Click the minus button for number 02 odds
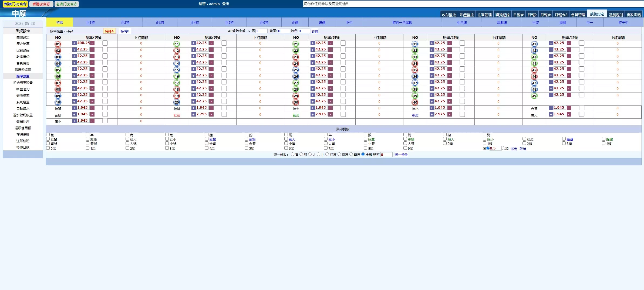 click(x=92, y=50)
